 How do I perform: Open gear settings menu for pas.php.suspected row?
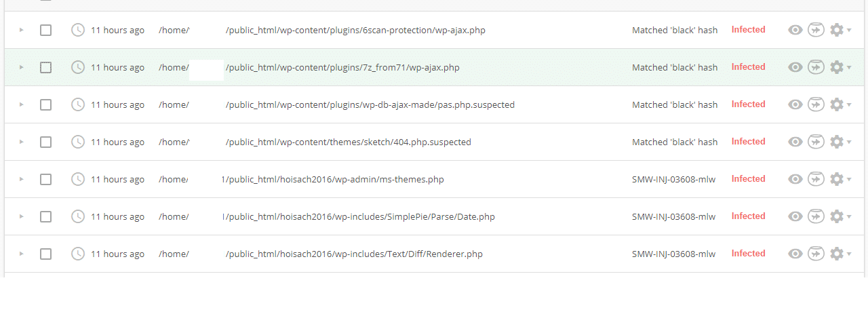click(x=840, y=104)
